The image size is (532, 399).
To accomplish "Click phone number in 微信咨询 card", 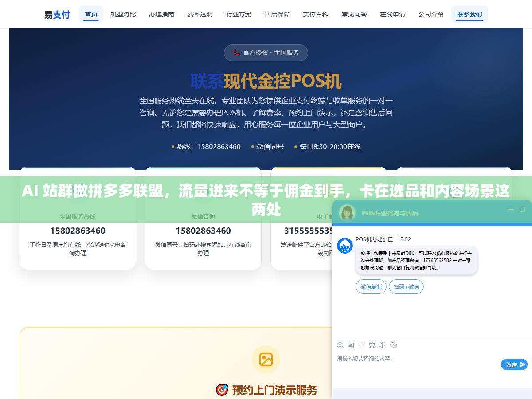I will click(203, 231).
